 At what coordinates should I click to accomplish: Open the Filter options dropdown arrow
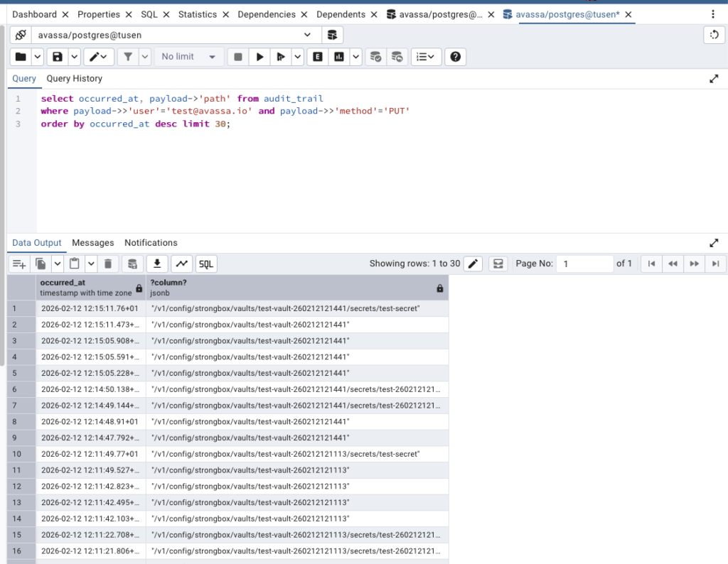(x=145, y=57)
